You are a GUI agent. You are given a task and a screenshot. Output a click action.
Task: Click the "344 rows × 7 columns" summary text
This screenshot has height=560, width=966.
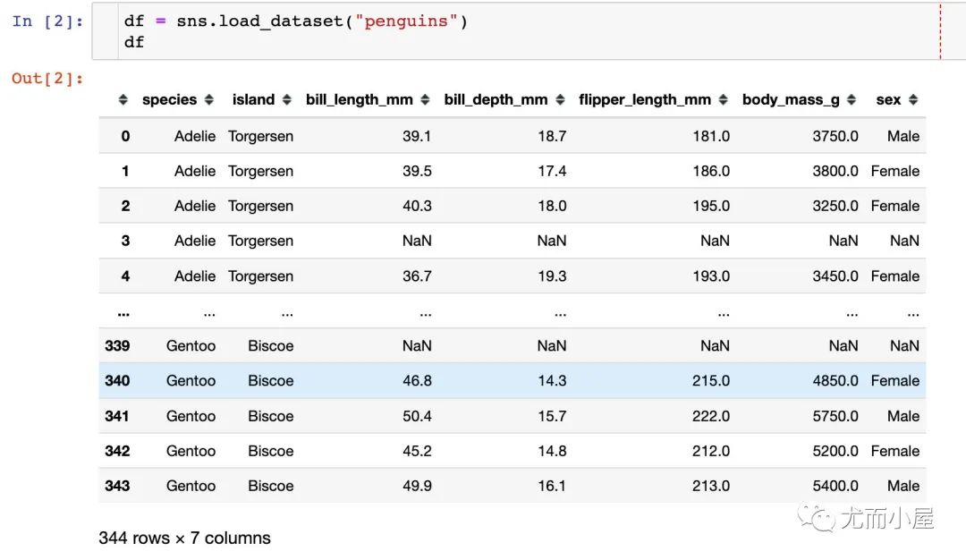(x=184, y=539)
